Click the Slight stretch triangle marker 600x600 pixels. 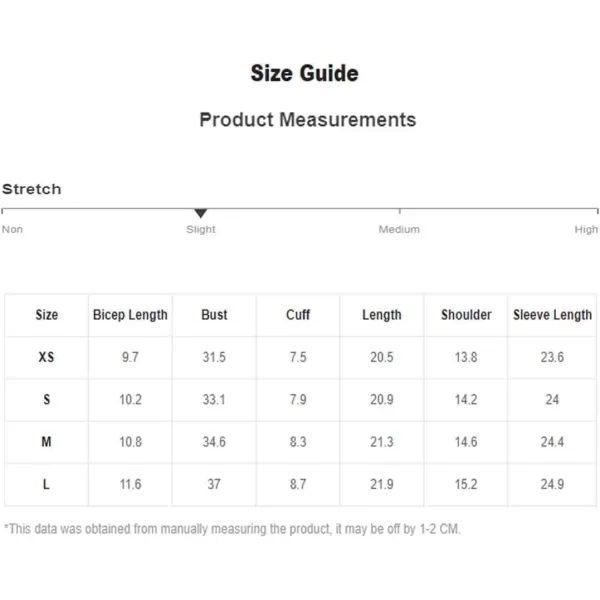click(201, 213)
